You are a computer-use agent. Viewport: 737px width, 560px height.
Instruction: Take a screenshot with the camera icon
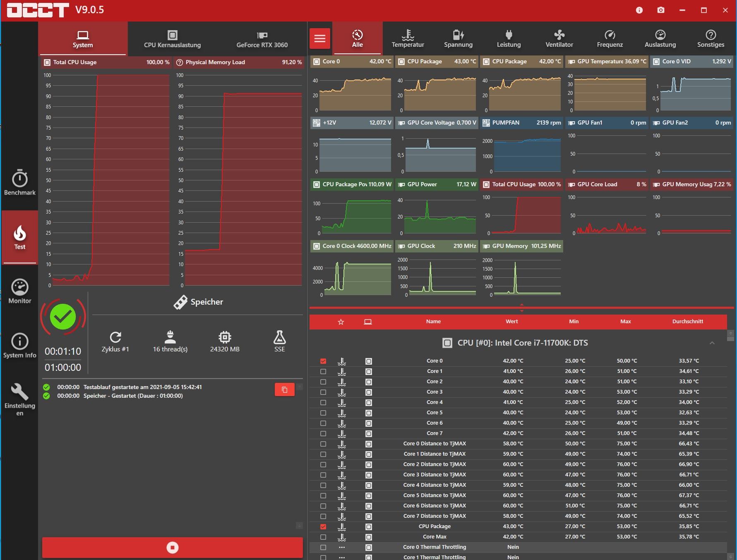pos(661,10)
